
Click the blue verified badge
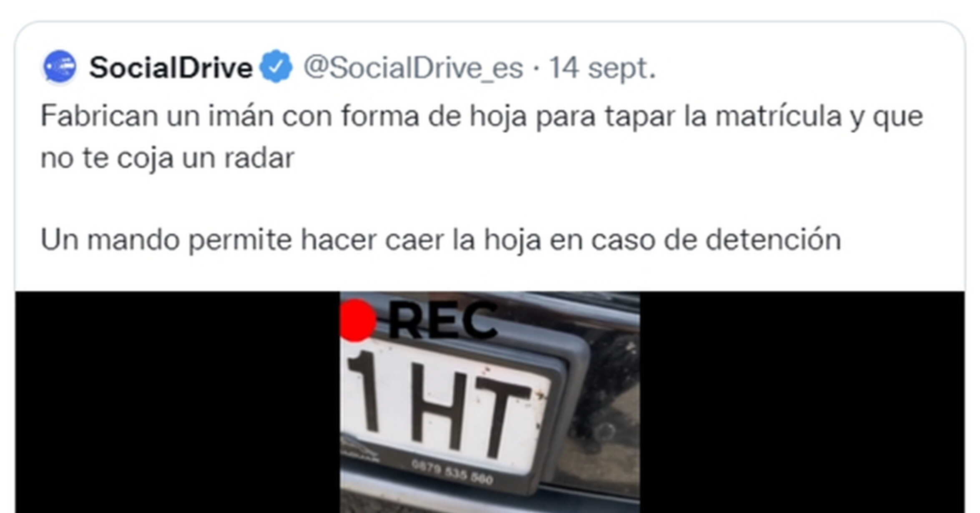coord(276,66)
